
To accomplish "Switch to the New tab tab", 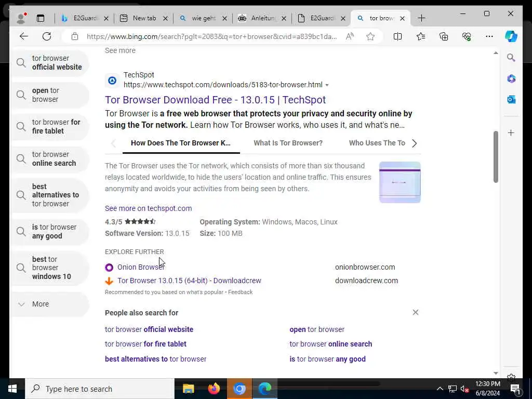I will (144, 18).
